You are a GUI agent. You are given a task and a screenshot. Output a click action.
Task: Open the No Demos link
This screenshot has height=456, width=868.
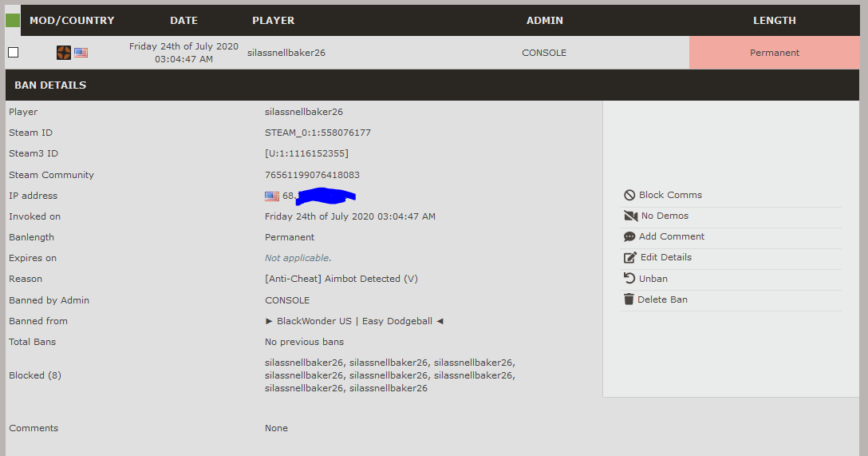click(x=665, y=216)
